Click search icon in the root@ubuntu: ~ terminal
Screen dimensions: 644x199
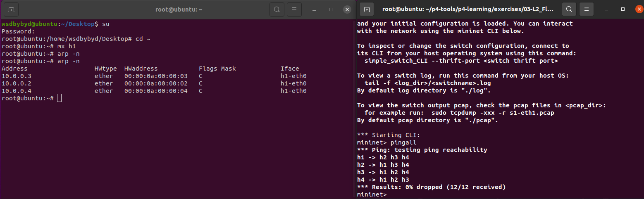point(277,9)
